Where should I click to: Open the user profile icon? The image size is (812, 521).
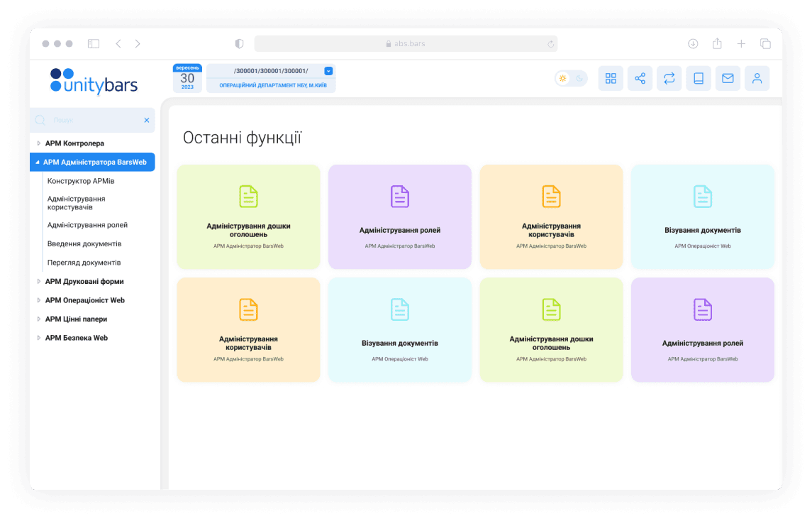757,78
